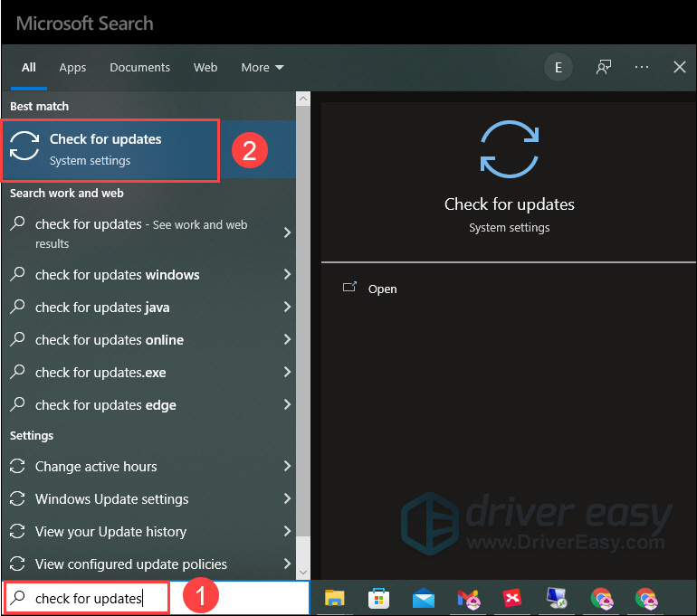Open Microsoft Store from the taskbar
The image size is (697, 616).
[379, 598]
